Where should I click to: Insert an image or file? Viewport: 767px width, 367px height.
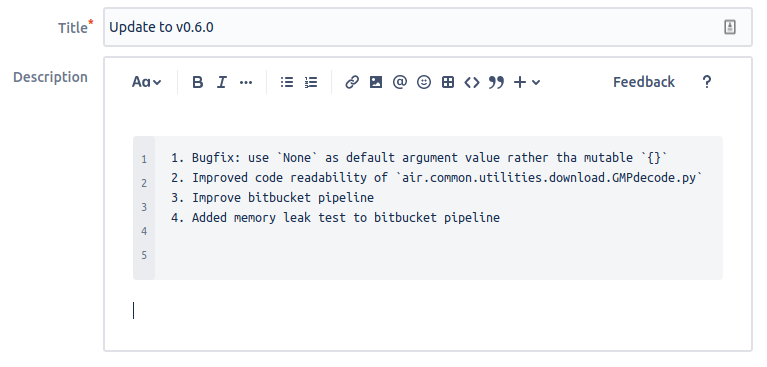coord(376,82)
